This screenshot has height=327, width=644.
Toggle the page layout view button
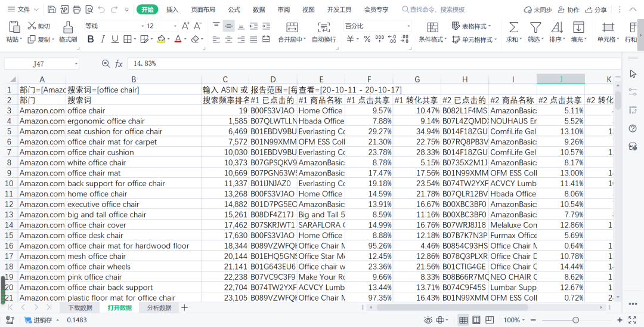[x=476, y=320]
